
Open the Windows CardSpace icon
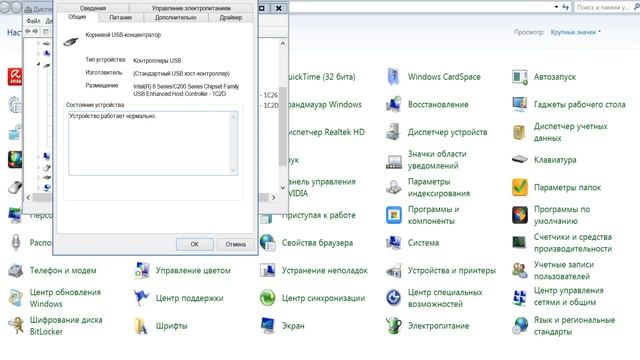pyautogui.click(x=393, y=77)
